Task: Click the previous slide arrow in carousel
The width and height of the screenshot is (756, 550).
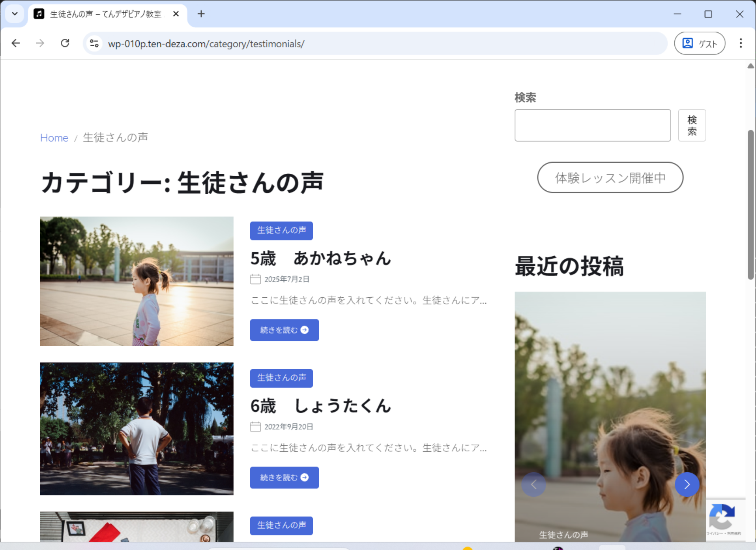Action: 533,484
